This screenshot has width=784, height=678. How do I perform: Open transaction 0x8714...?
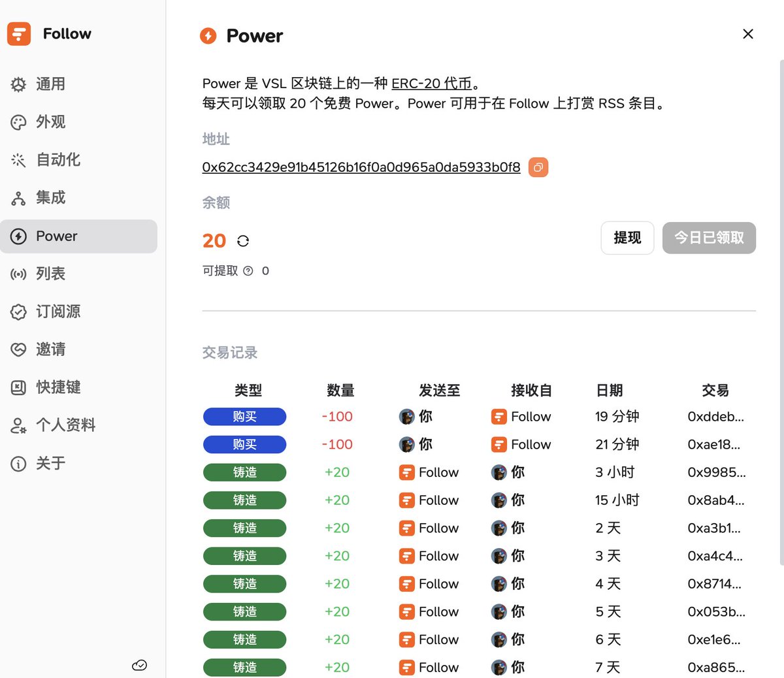[714, 584]
